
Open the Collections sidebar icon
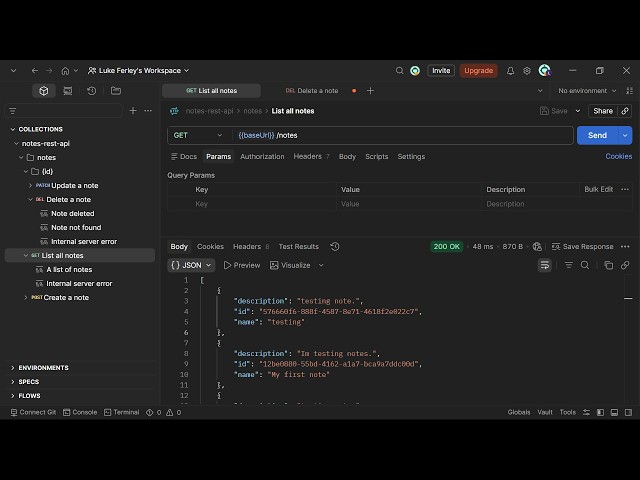(x=44, y=91)
